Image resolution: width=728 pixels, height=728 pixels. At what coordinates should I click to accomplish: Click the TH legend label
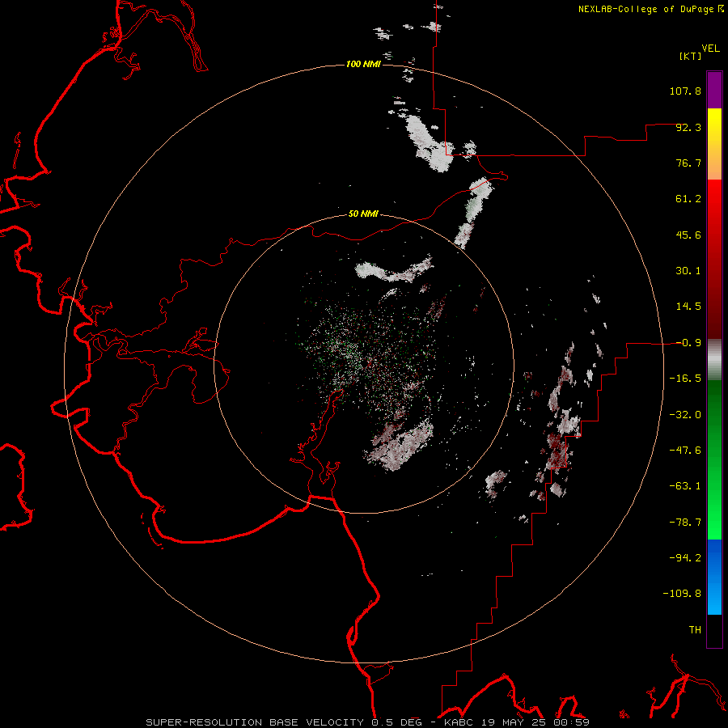click(695, 630)
